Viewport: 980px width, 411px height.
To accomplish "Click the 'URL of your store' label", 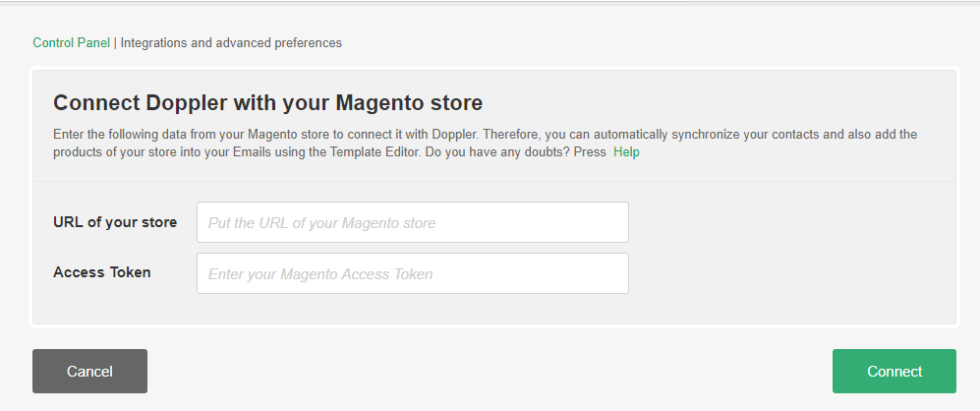I will pos(115,222).
